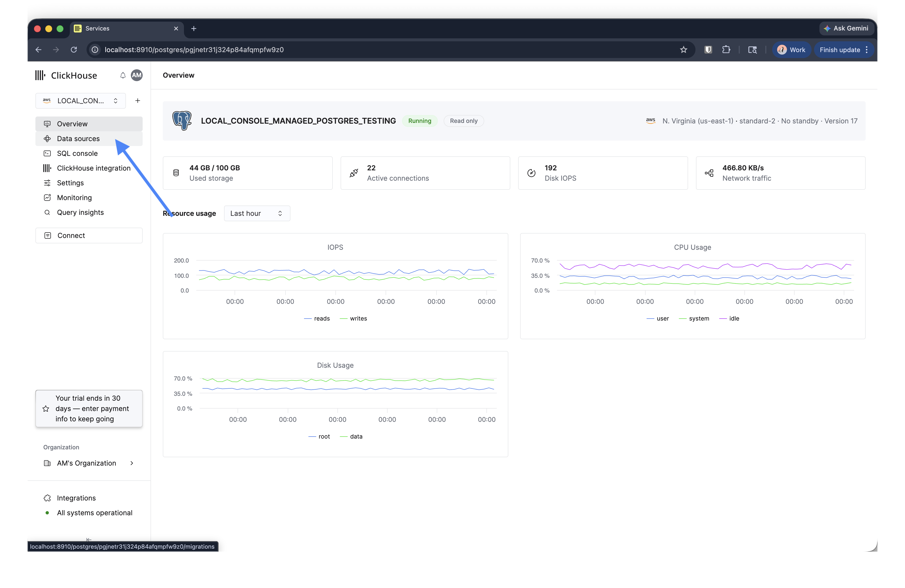Click the Running status badge

coord(420,121)
